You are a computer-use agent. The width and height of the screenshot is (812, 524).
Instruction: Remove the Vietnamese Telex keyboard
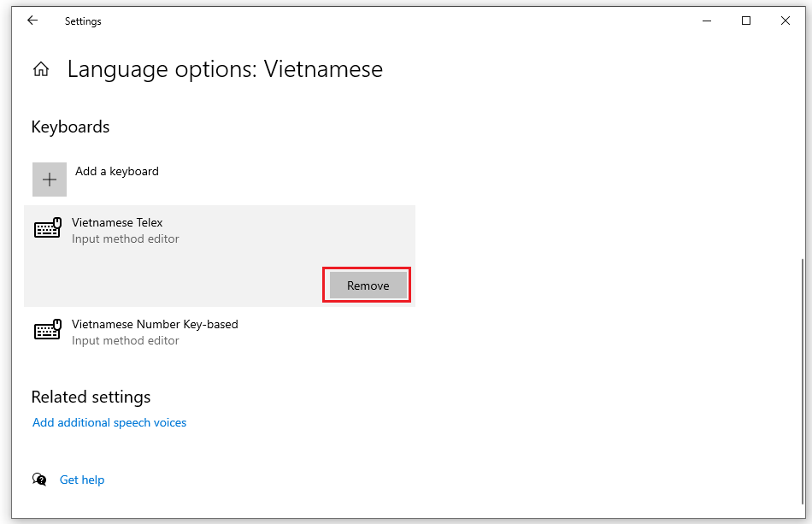(367, 285)
